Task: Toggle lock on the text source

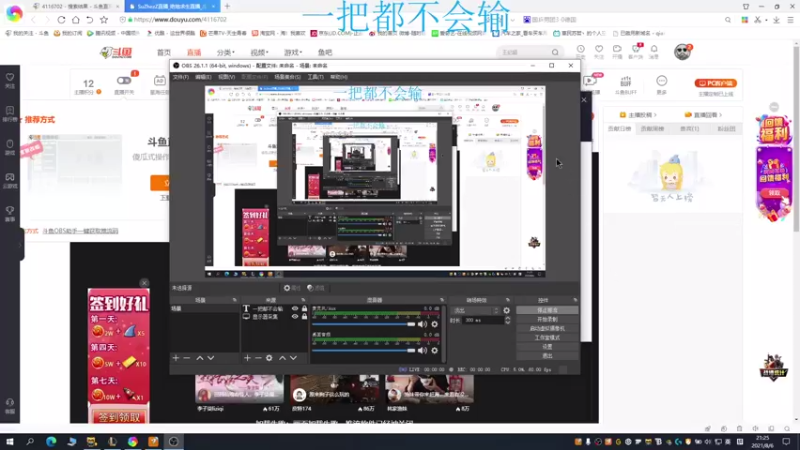Action: tap(305, 309)
